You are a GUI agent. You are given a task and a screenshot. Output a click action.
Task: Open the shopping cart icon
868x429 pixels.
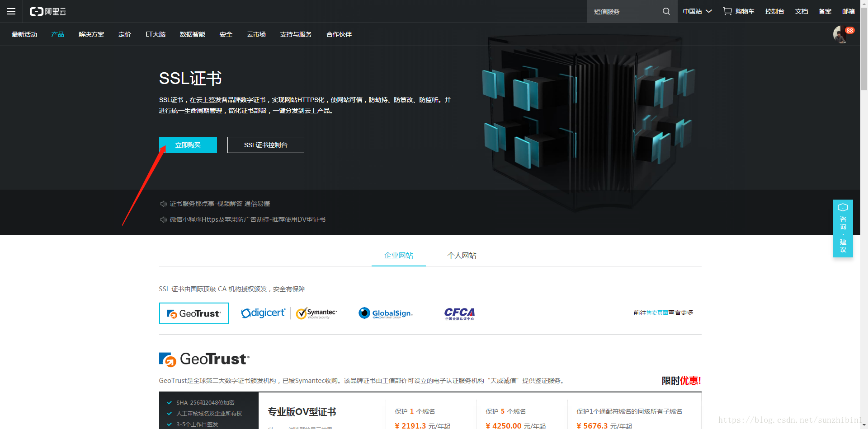pyautogui.click(x=727, y=11)
